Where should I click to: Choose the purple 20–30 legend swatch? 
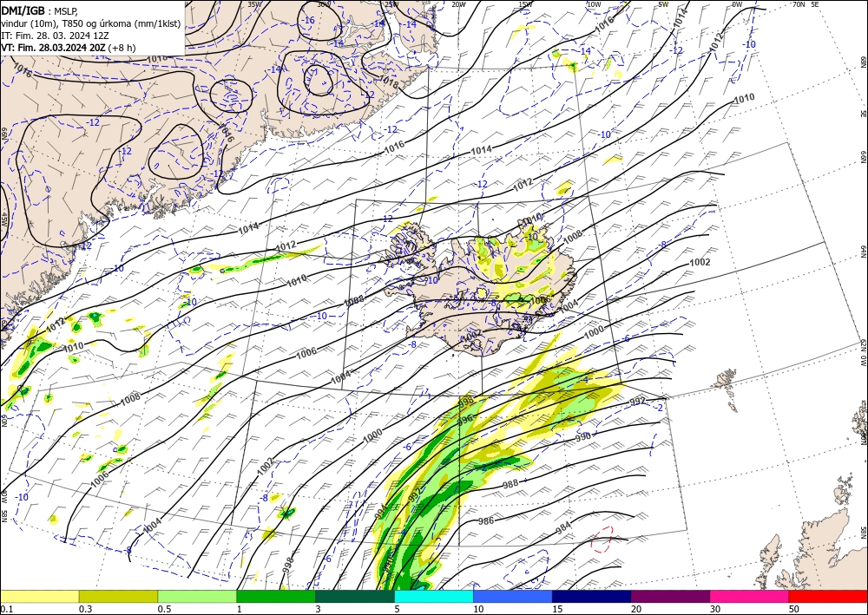670,596
